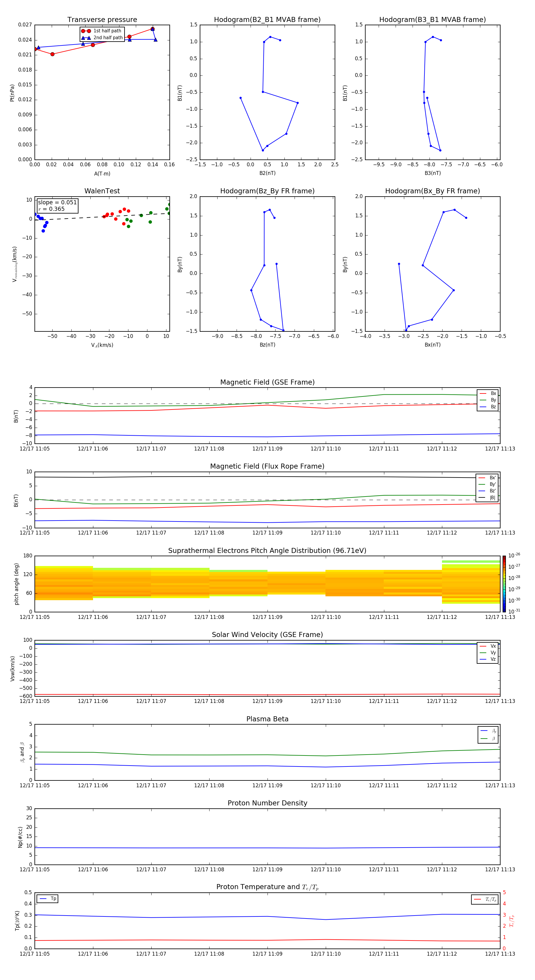Viewport: 535px width, 980px height.
Task: Click the "Np(#/cc)" axis label
Action: (x=20, y=837)
